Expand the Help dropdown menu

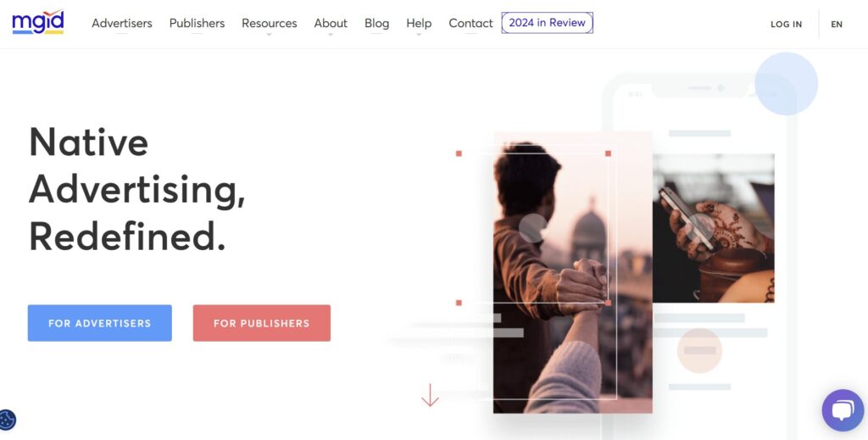click(419, 23)
